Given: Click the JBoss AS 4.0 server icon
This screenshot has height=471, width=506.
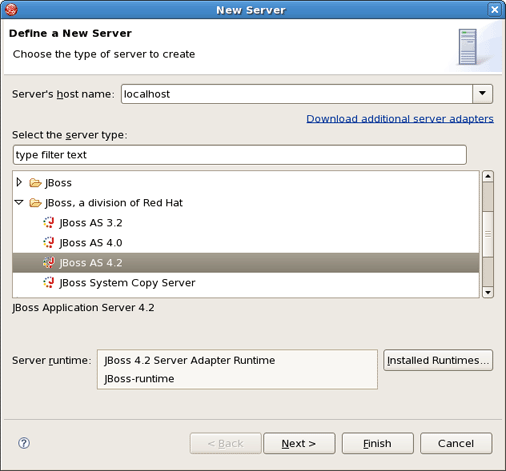Looking at the screenshot, I should 49,243.
